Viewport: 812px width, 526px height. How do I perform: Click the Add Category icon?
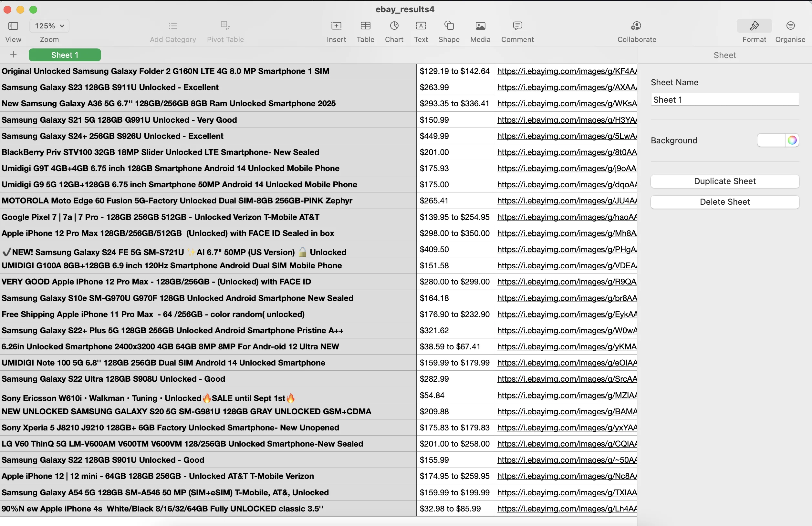click(x=173, y=26)
